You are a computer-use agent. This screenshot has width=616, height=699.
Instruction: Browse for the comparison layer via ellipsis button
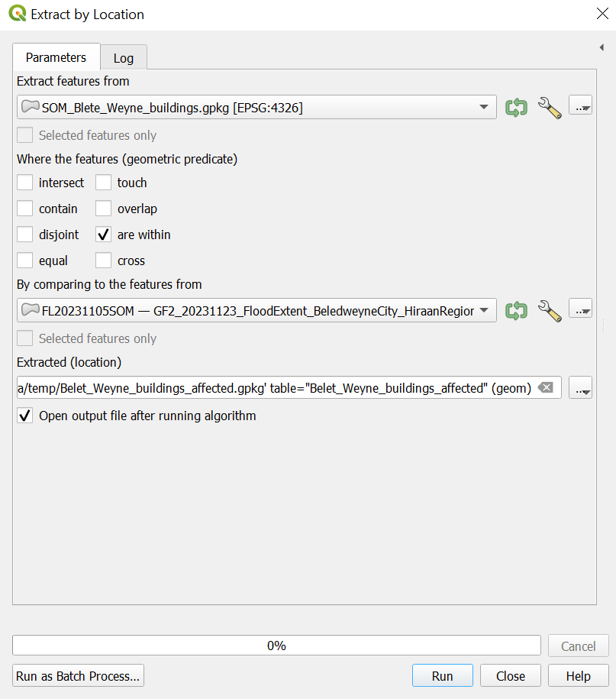coord(581,311)
